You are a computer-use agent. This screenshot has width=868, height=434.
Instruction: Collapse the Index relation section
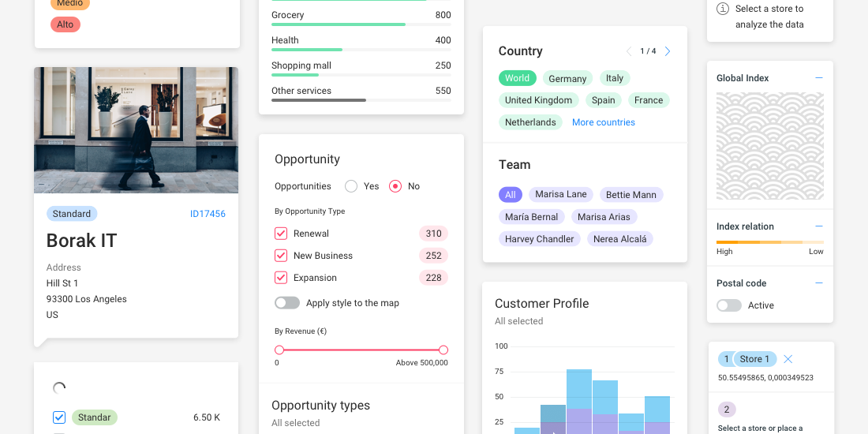pyautogui.click(x=818, y=226)
